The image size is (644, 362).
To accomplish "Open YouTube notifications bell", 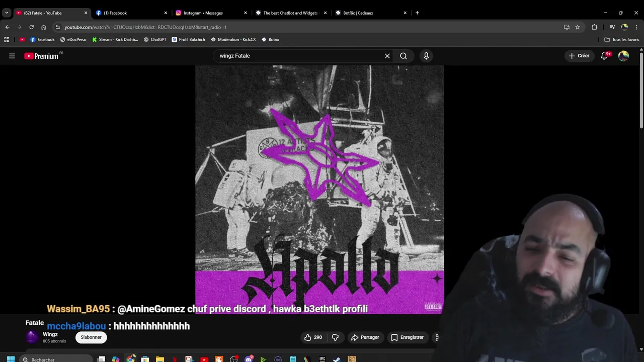I will [605, 56].
